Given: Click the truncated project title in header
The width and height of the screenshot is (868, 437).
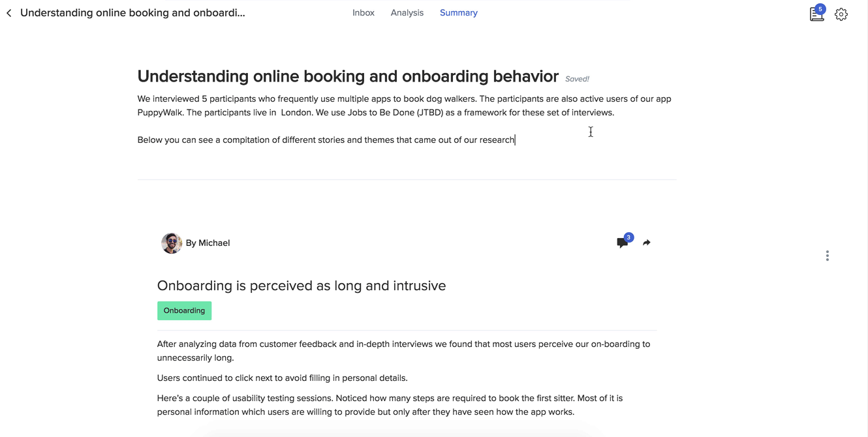Looking at the screenshot, I should point(133,12).
